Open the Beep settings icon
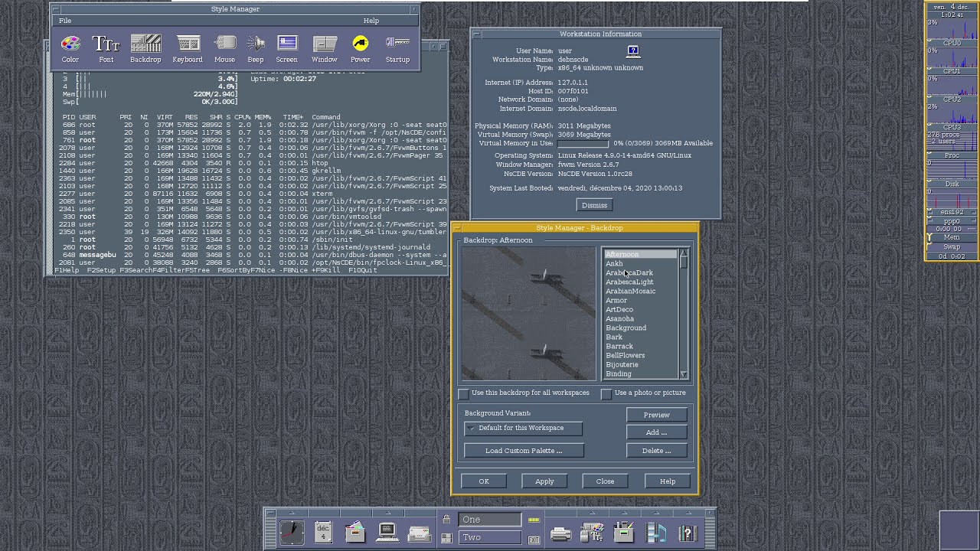The image size is (980, 551). 256,47
